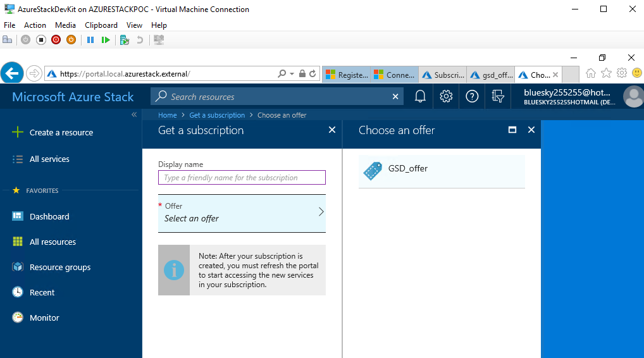Open All resources from favorites
The height and width of the screenshot is (358, 644).
53,242
